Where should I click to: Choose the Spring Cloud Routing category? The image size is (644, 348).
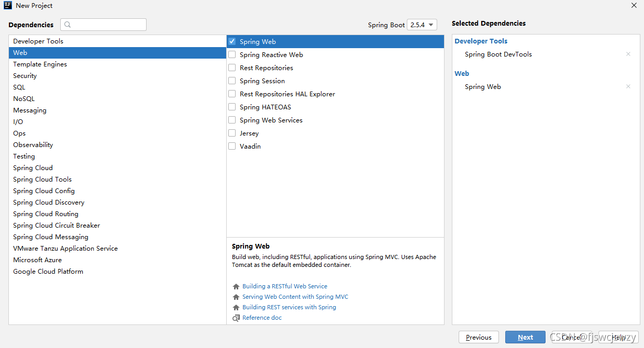pos(117,214)
